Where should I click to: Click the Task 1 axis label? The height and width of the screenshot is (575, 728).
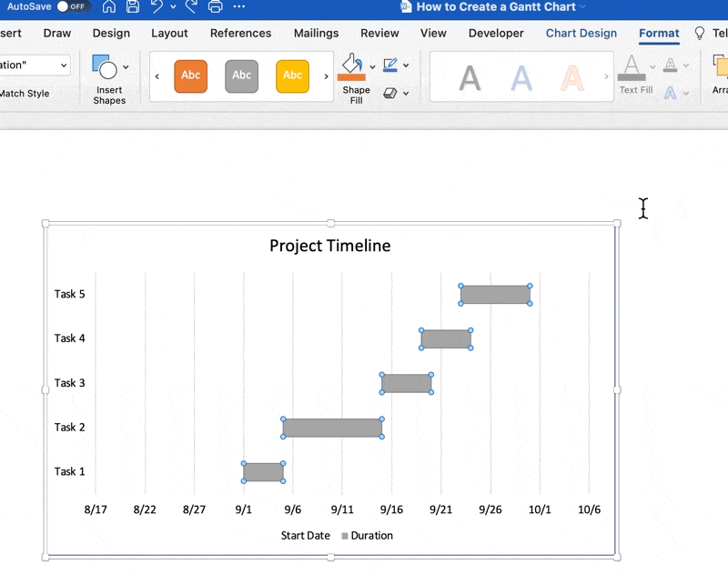click(70, 471)
